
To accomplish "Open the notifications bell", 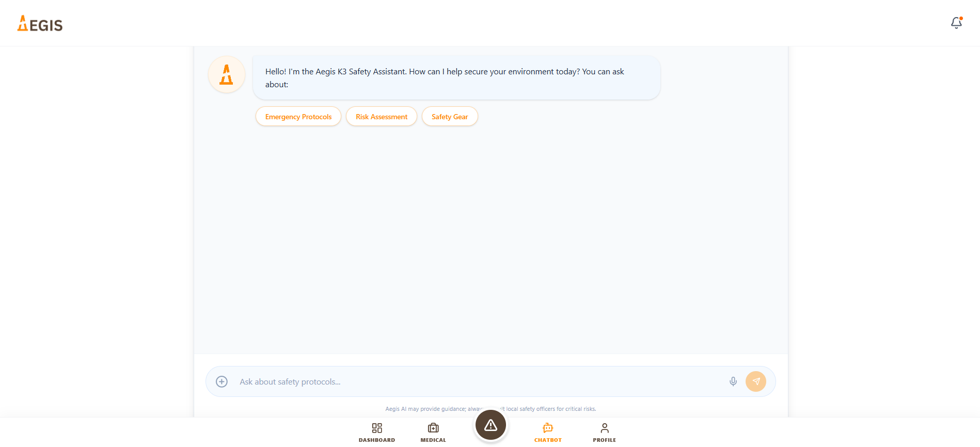I will pos(956,23).
